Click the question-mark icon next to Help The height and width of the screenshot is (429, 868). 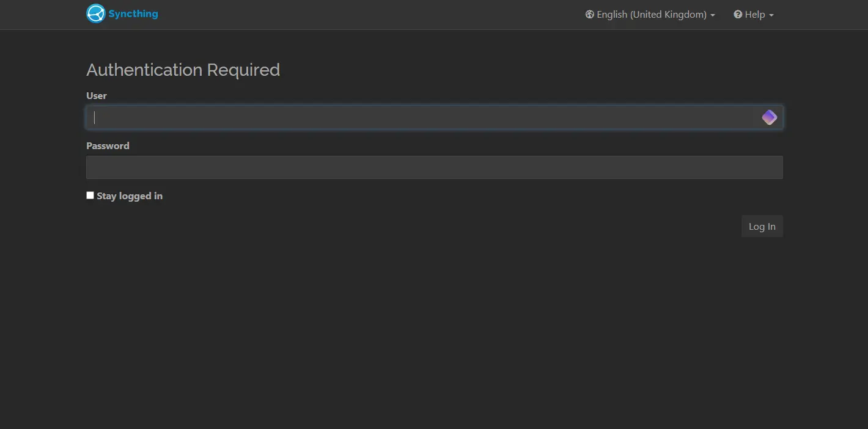(738, 14)
